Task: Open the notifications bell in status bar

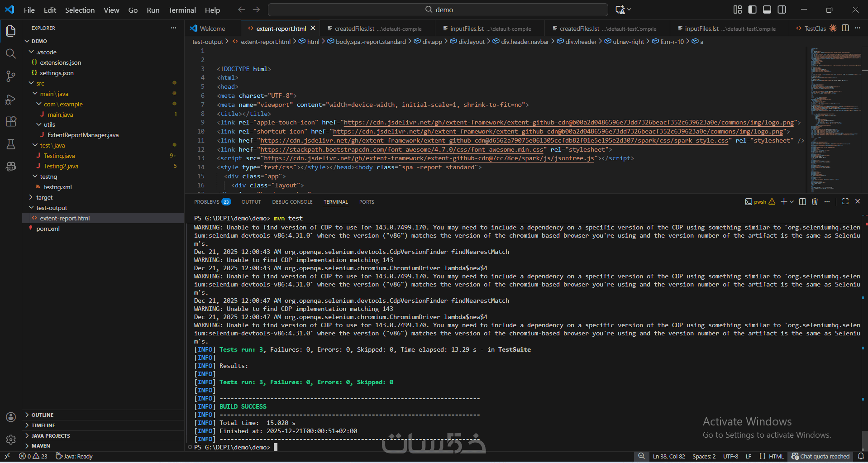Action: pyautogui.click(x=861, y=456)
